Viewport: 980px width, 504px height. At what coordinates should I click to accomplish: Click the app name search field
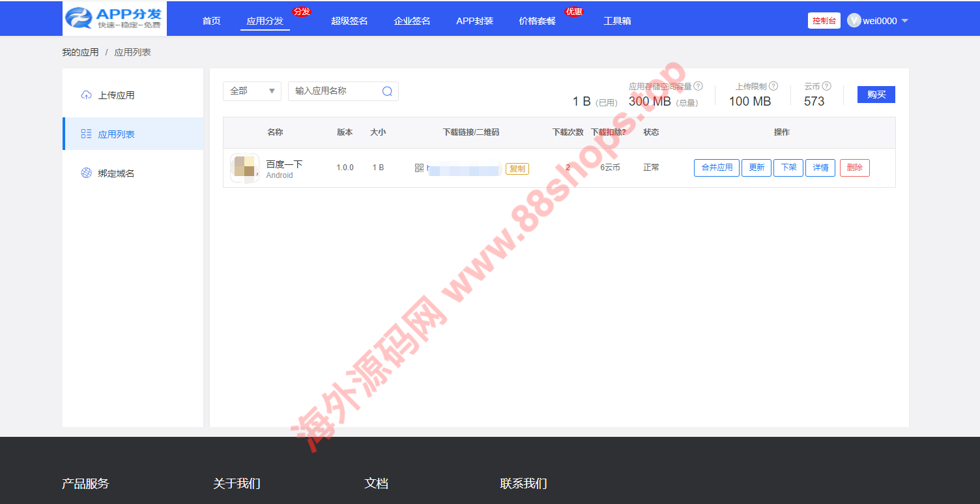tap(335, 91)
